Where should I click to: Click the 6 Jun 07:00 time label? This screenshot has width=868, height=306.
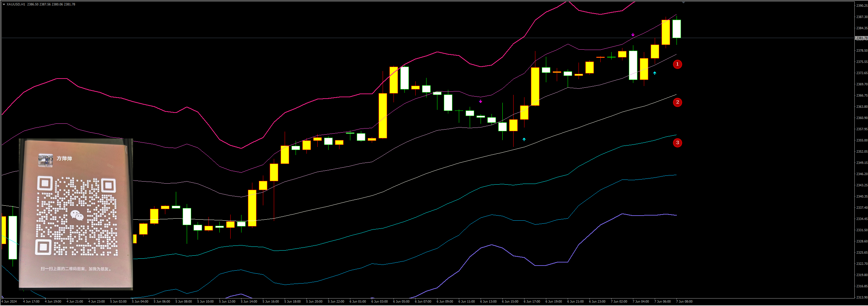(x=423, y=302)
